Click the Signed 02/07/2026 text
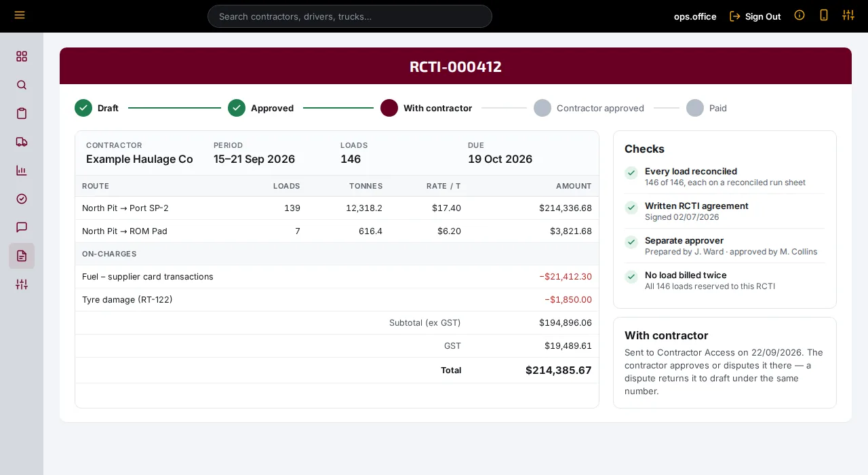Viewport: 868px width, 475px height. pyautogui.click(x=682, y=217)
